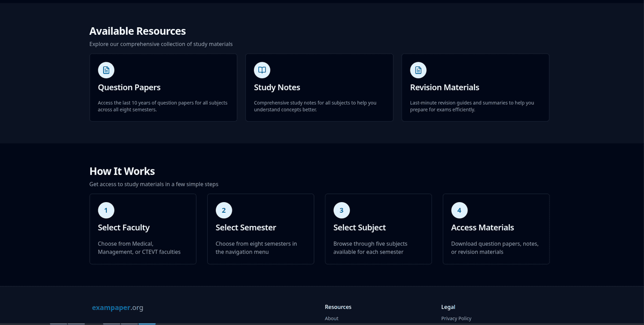Select the Question Papers resource card
The image size is (644, 325).
pyautogui.click(x=163, y=87)
